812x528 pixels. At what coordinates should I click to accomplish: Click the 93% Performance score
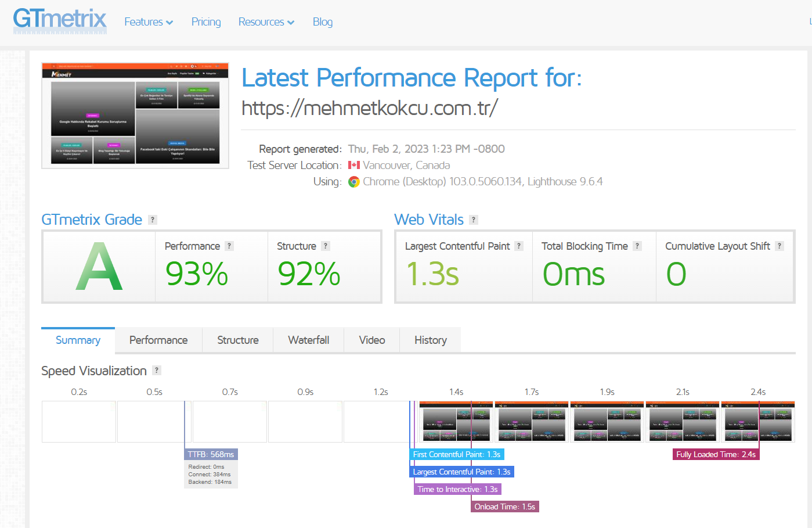[197, 274]
